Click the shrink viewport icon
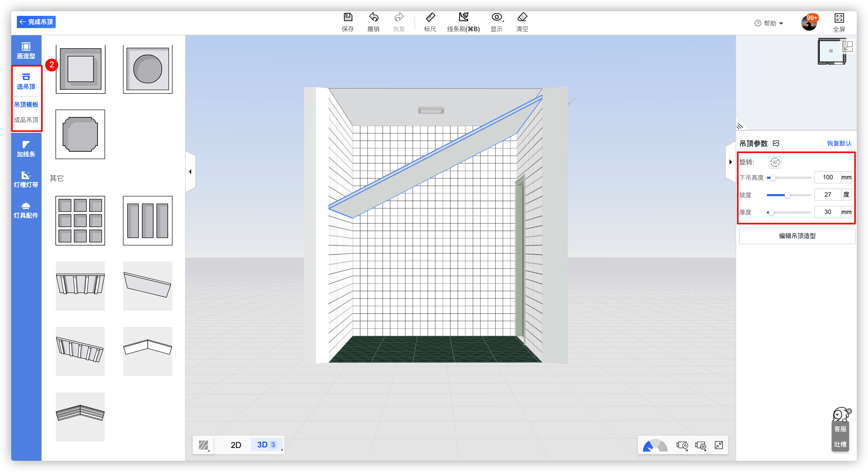This screenshot has width=868, height=472. click(719, 445)
